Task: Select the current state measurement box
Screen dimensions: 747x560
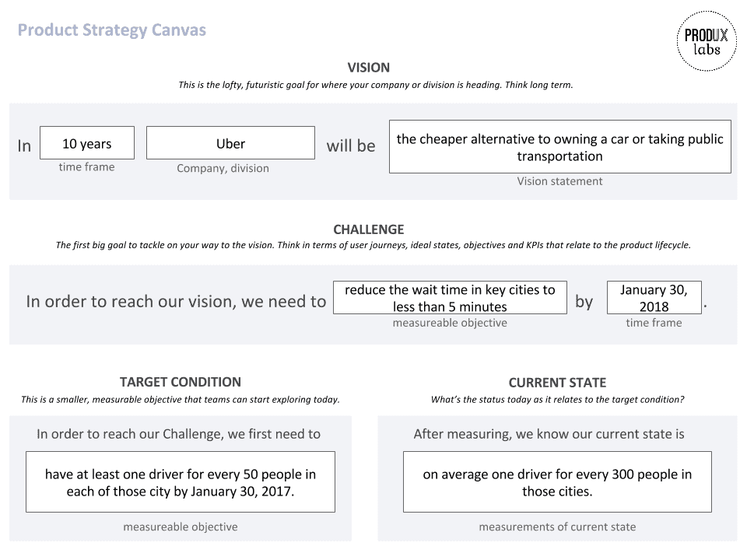Action: tap(557, 482)
